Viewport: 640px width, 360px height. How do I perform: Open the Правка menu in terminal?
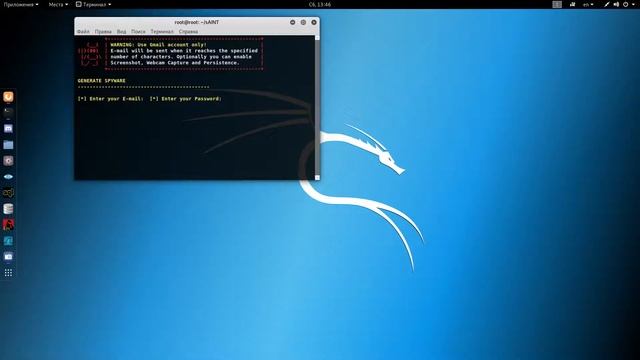103,31
